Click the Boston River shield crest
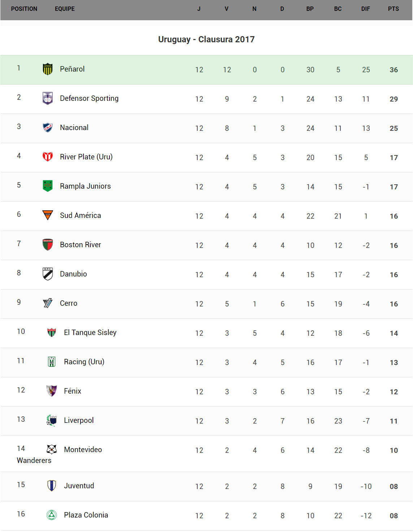 (48, 245)
